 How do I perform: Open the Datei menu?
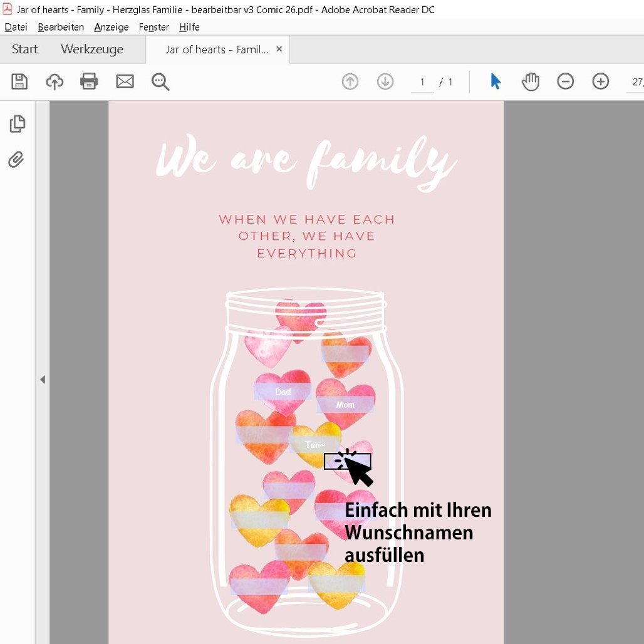point(16,27)
